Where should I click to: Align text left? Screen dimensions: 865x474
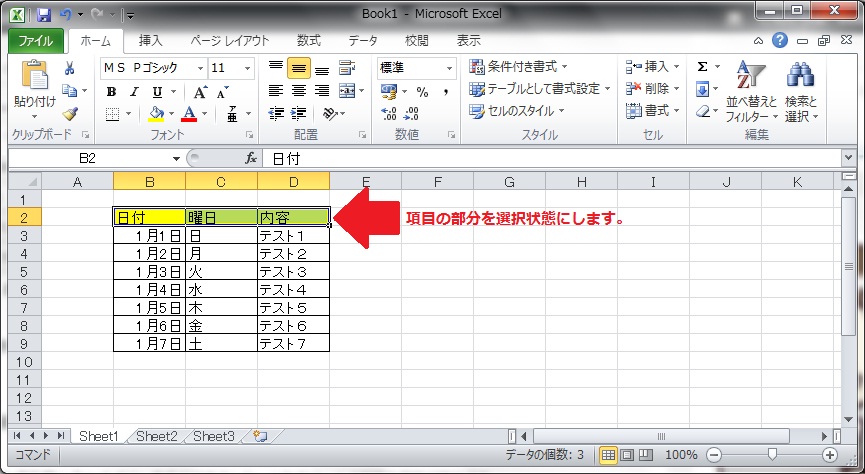[276, 90]
